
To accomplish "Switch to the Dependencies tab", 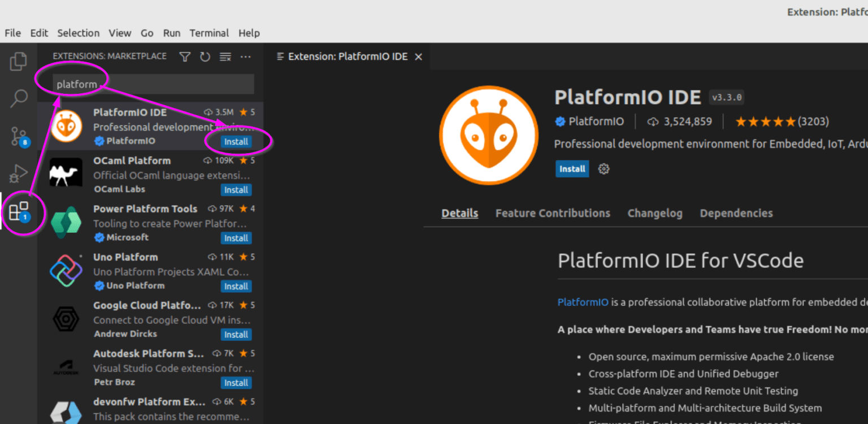I will (x=736, y=213).
